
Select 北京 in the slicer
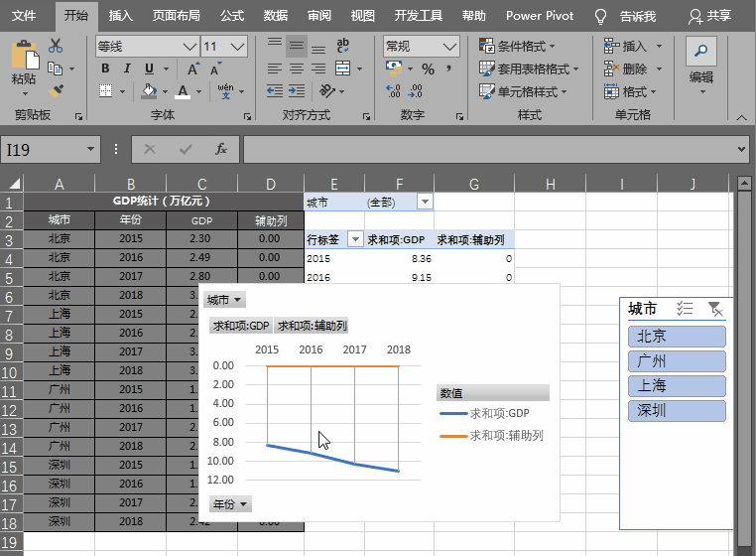pos(677,336)
